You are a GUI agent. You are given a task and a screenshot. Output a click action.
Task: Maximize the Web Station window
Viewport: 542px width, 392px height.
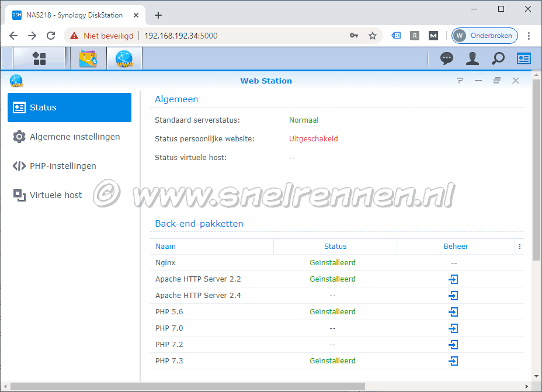click(x=496, y=81)
